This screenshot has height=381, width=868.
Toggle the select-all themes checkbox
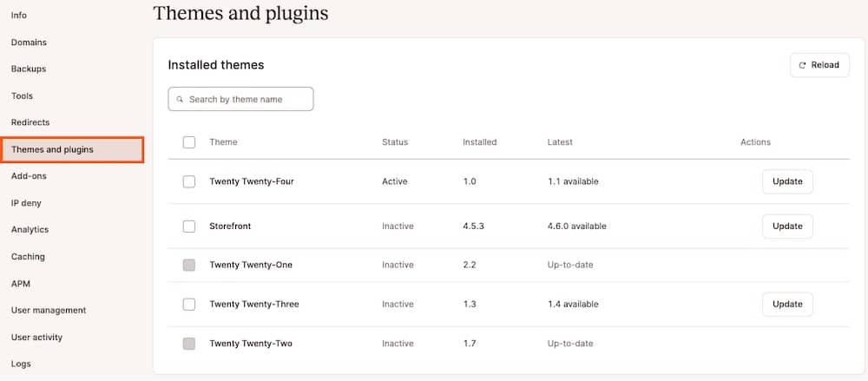(189, 142)
